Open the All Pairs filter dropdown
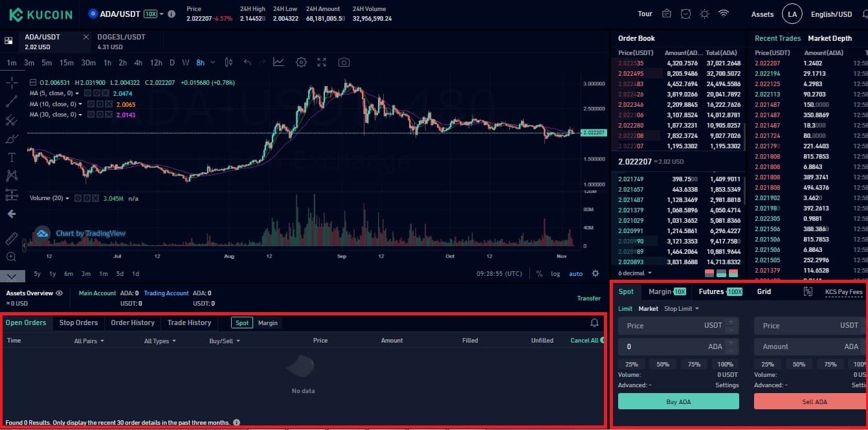868x430 pixels. [89, 341]
